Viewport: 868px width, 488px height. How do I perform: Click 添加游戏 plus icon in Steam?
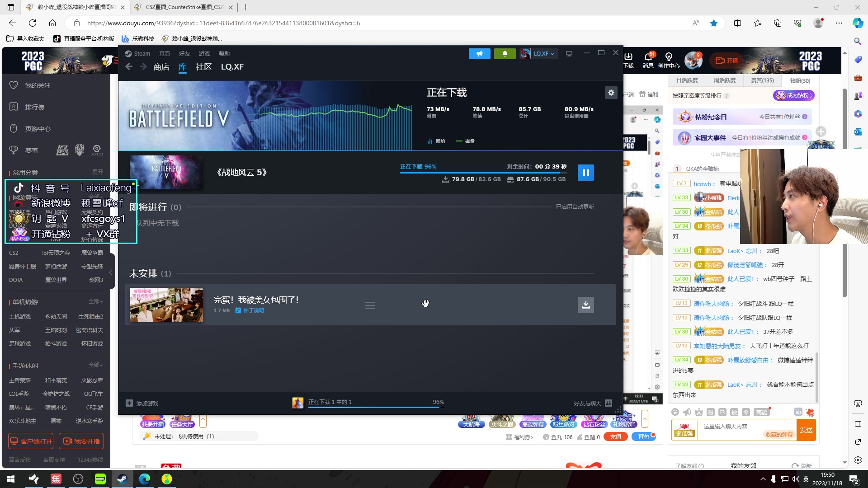[x=129, y=403]
